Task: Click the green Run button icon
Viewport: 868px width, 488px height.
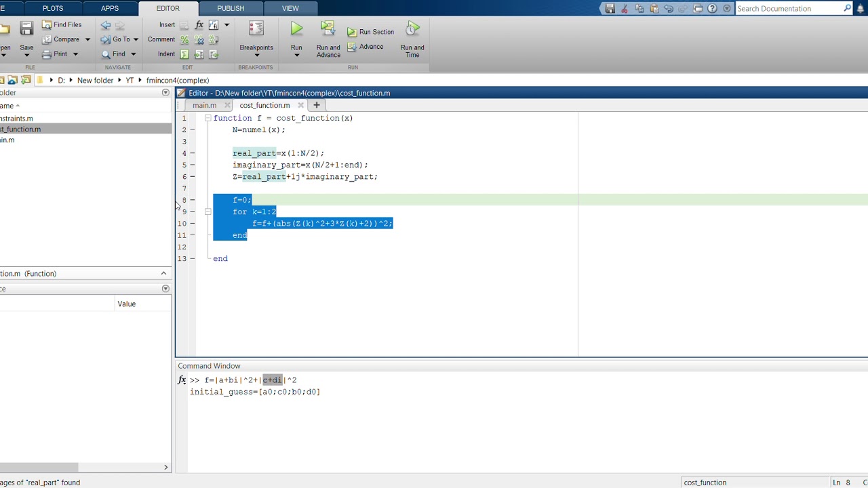Action: coord(296,28)
